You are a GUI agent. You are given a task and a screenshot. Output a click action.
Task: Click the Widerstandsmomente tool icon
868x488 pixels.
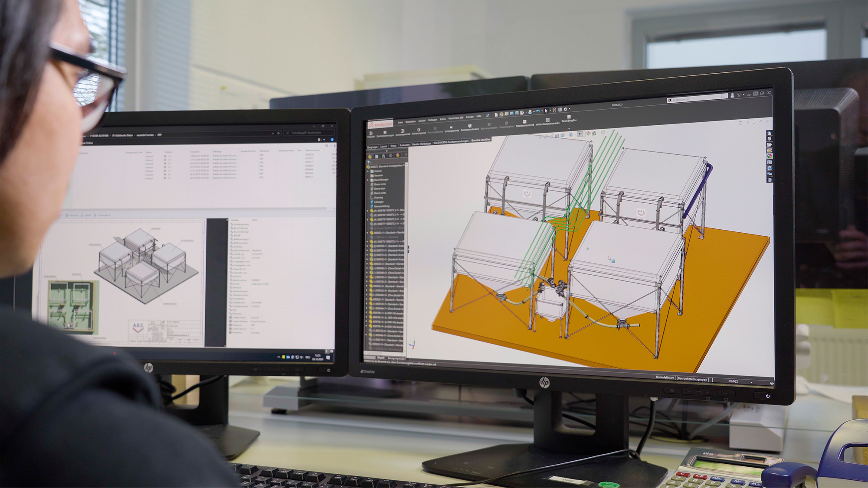pos(547,120)
